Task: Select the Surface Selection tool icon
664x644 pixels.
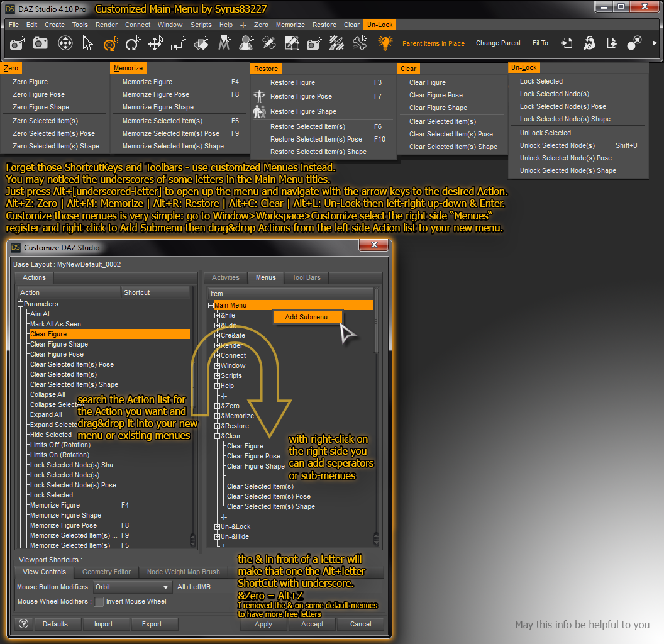Action: pyautogui.click(x=201, y=43)
